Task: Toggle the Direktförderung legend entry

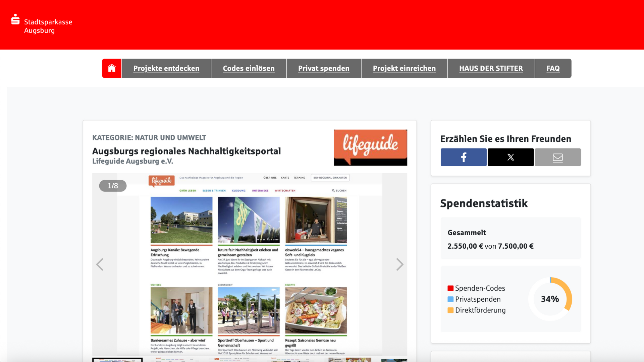Action: (477, 310)
